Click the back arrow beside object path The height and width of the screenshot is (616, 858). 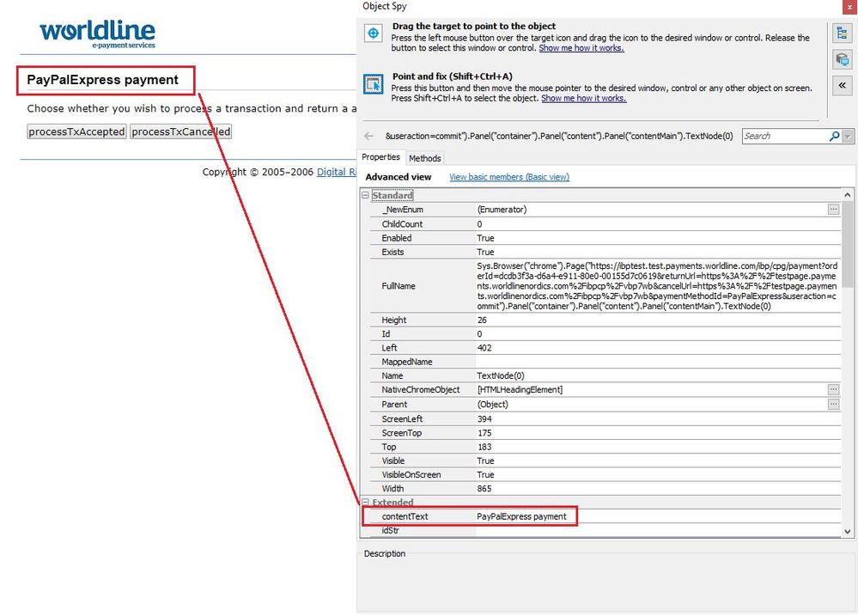pyautogui.click(x=368, y=136)
